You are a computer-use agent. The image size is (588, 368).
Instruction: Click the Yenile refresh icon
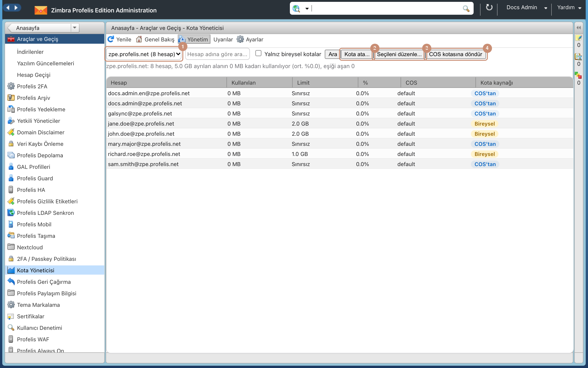111,39
